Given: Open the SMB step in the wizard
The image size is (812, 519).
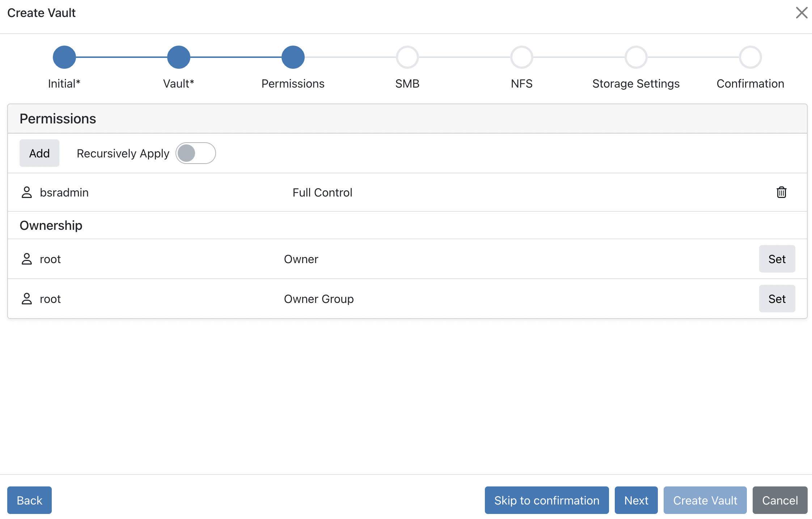Looking at the screenshot, I should [407, 57].
